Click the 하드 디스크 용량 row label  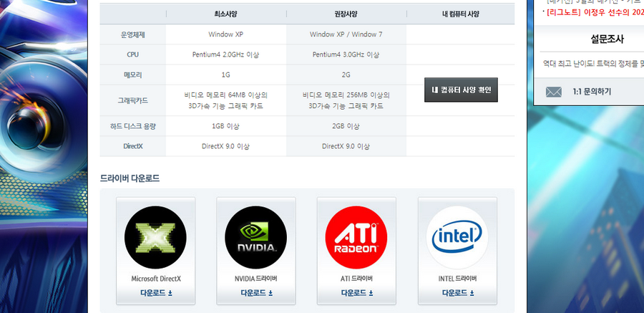pyautogui.click(x=132, y=126)
